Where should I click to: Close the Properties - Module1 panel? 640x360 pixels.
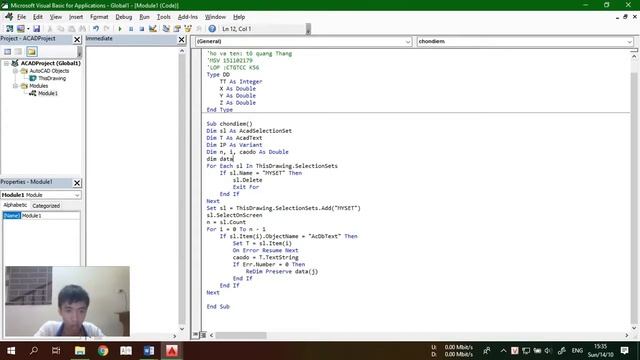click(77, 182)
